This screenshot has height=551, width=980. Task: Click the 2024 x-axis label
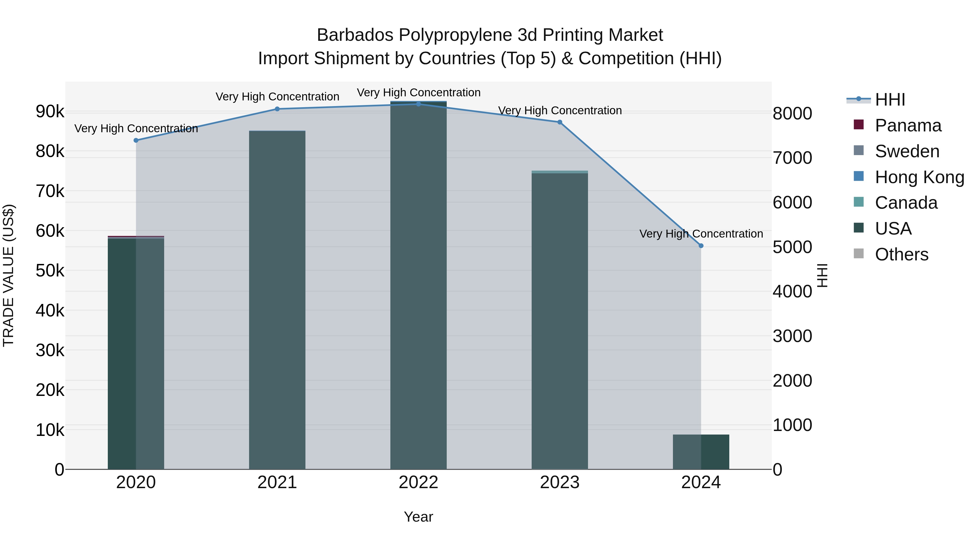click(701, 482)
